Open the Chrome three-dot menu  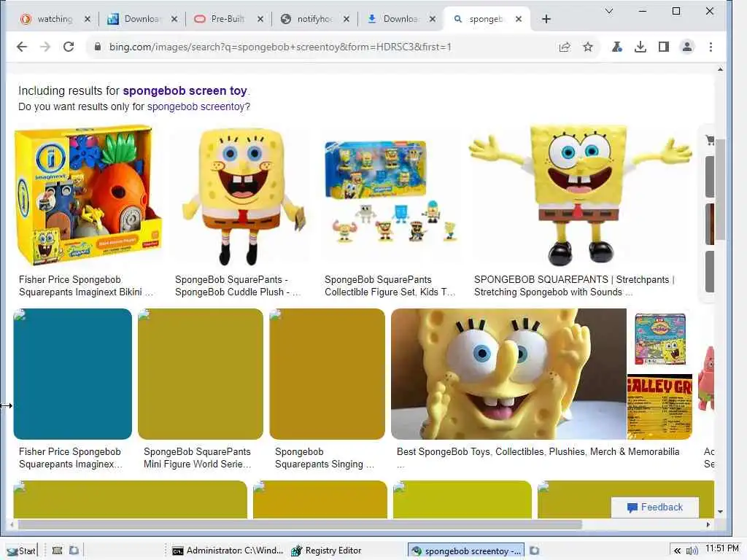pos(711,47)
